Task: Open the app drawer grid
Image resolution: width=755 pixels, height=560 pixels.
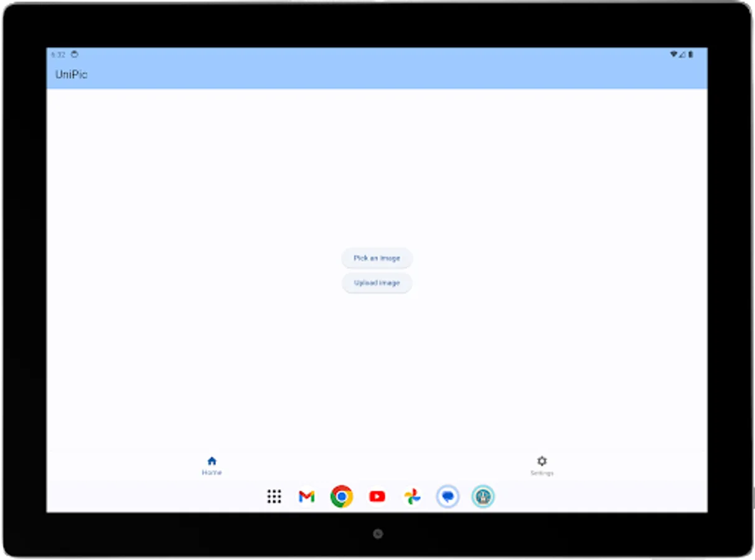Action: tap(274, 497)
